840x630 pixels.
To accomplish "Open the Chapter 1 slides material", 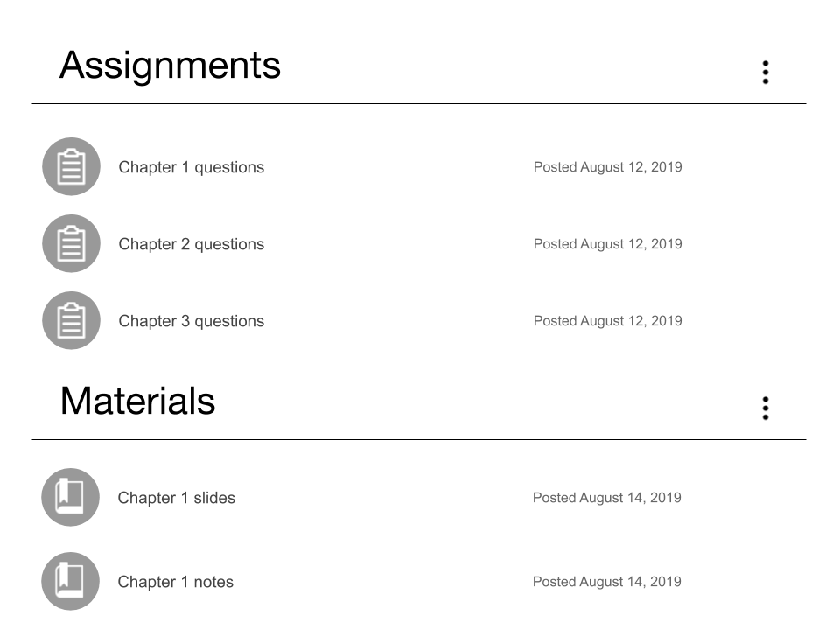I will tap(176, 498).
